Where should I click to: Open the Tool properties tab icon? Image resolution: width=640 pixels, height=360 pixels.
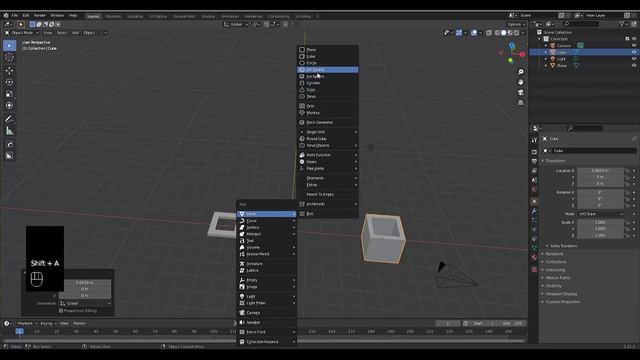[534, 140]
